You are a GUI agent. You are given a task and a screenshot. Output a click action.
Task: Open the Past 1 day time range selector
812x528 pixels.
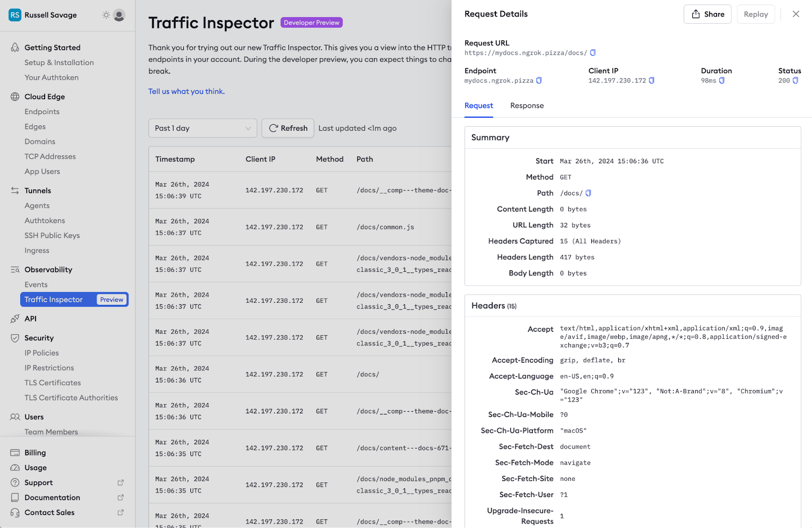pos(202,128)
